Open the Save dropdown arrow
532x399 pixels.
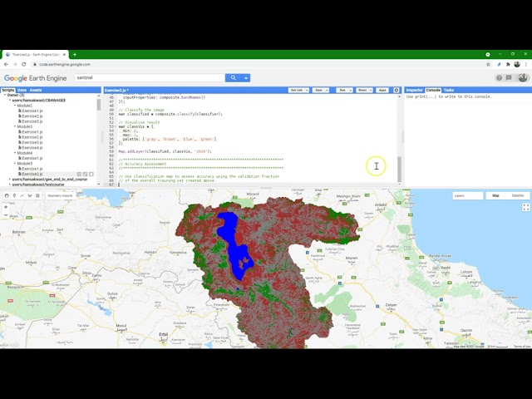coord(327,91)
